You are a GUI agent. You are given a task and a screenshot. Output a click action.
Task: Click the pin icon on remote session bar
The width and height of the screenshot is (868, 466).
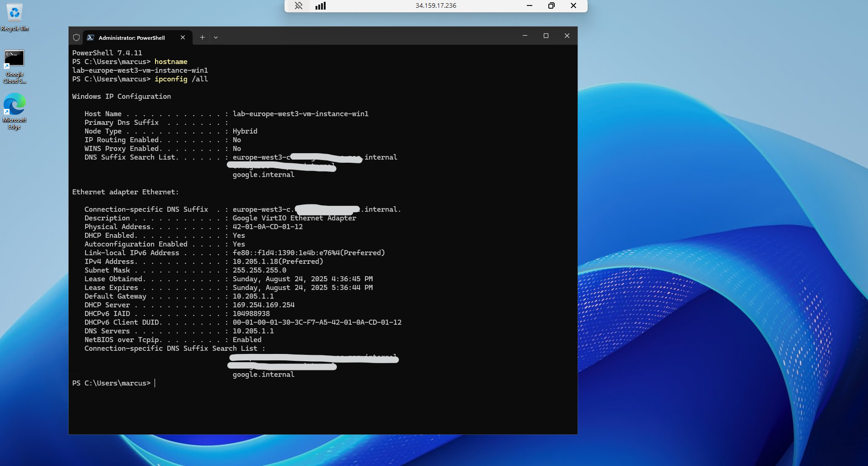pyautogui.click(x=299, y=5)
